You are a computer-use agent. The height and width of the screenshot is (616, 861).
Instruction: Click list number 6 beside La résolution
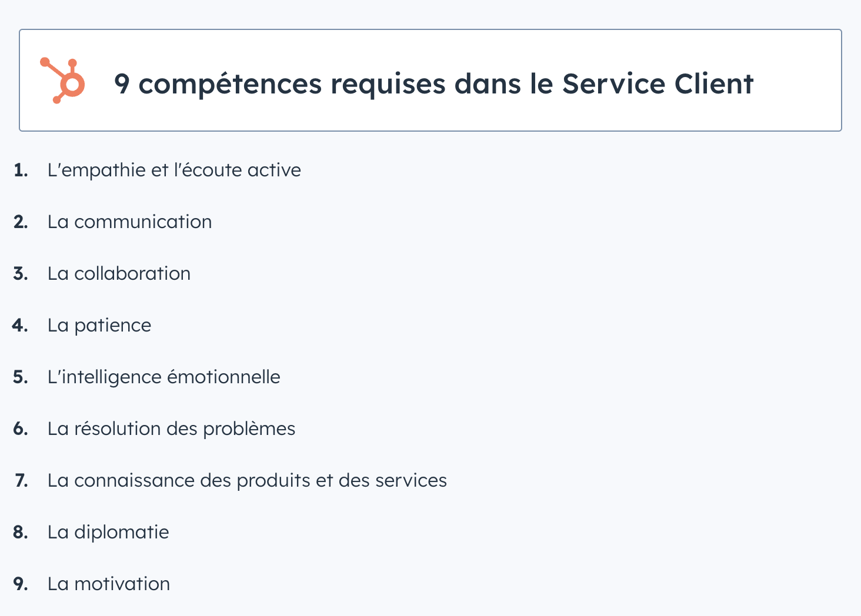click(21, 428)
